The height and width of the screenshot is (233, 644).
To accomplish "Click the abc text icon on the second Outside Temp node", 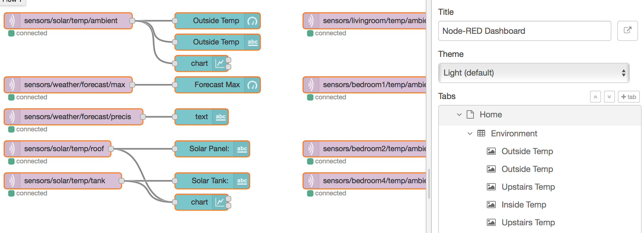I will 252,42.
